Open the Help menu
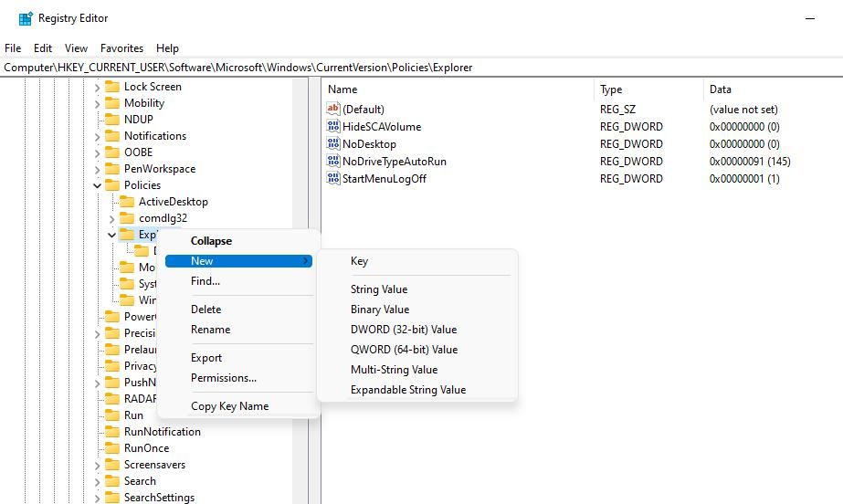Viewport: 843px width, 504px height. coord(167,47)
